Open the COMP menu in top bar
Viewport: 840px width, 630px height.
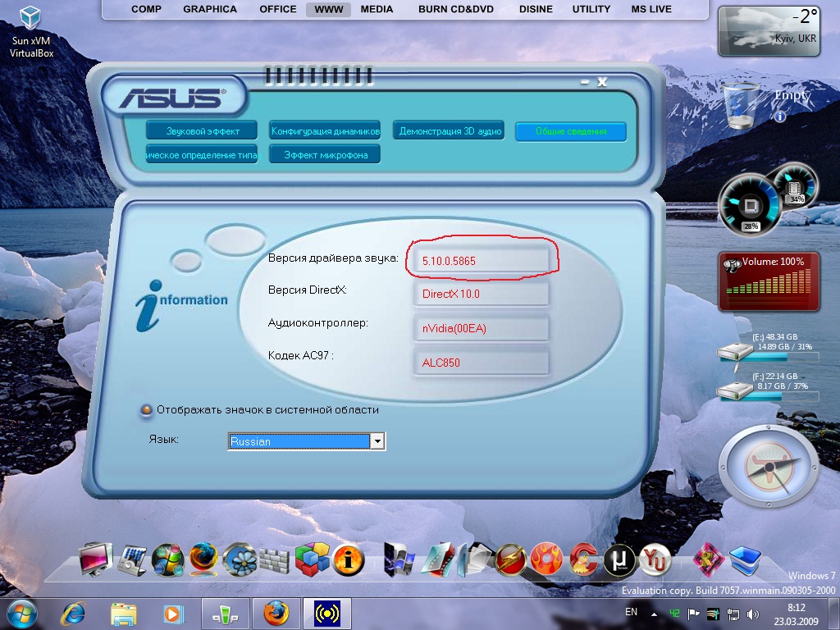(x=146, y=9)
